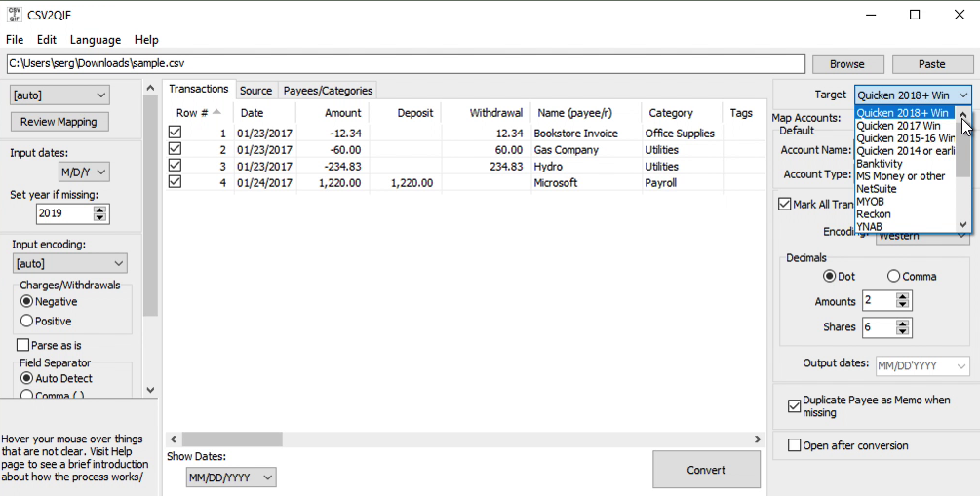The image size is (980, 496).
Task: Click the Payroll category cell
Action: point(660,183)
